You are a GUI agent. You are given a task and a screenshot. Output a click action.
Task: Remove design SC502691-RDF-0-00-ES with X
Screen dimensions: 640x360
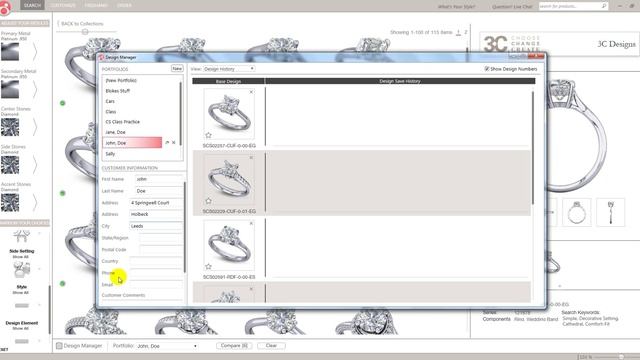251,223
